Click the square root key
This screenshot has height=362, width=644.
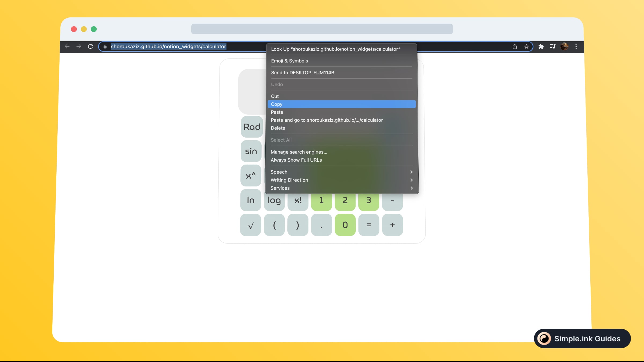[x=251, y=225]
